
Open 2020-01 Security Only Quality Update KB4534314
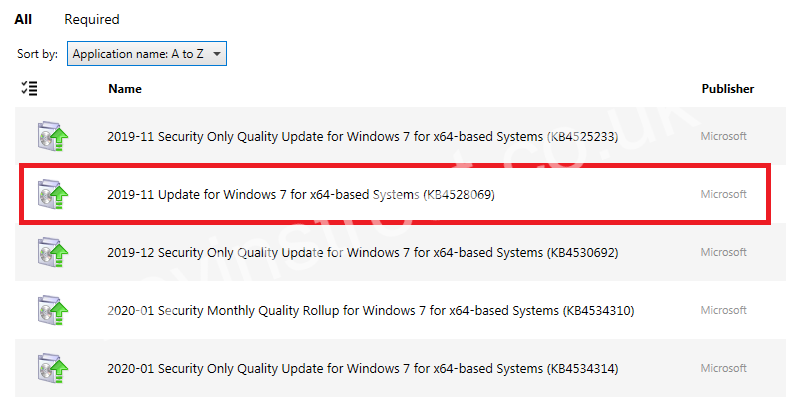tap(362, 368)
